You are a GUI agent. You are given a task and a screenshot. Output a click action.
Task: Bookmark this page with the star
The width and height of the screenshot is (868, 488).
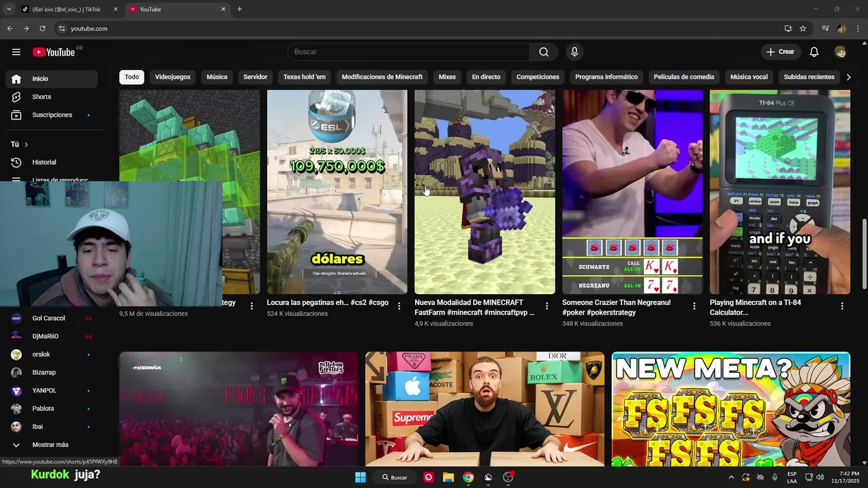pyautogui.click(x=803, y=28)
